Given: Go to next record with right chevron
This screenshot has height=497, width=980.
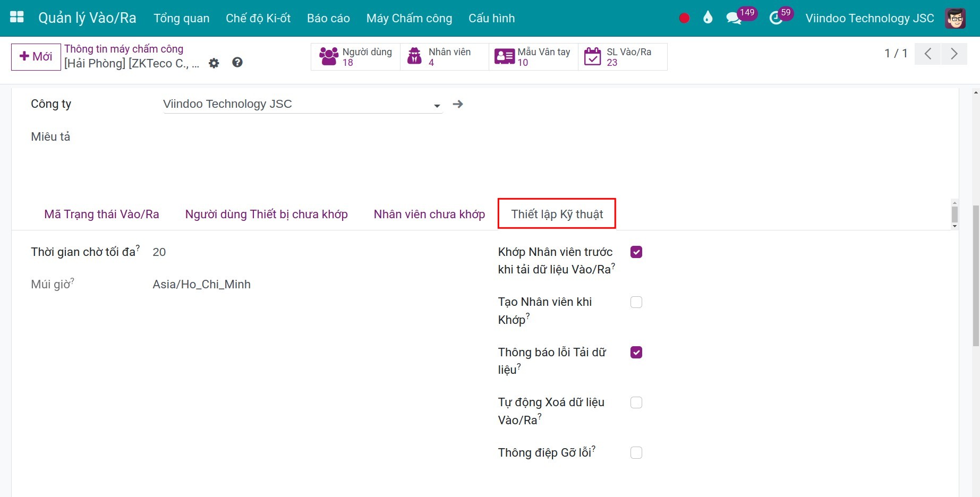Looking at the screenshot, I should point(954,54).
